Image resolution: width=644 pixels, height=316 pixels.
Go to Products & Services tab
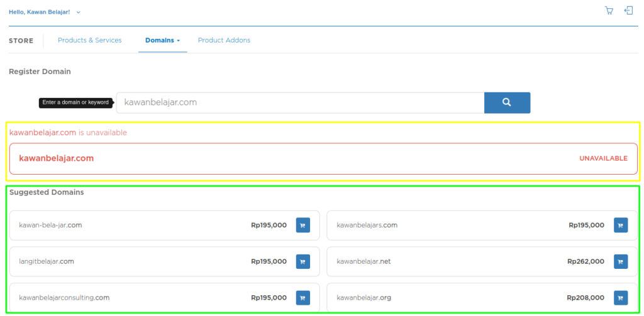pyautogui.click(x=90, y=40)
